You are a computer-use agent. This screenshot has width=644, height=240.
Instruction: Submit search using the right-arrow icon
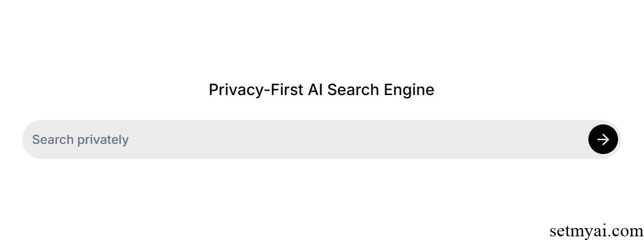pos(603,139)
